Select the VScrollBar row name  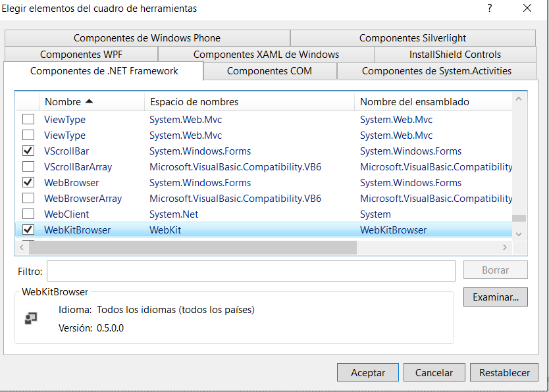tap(66, 151)
